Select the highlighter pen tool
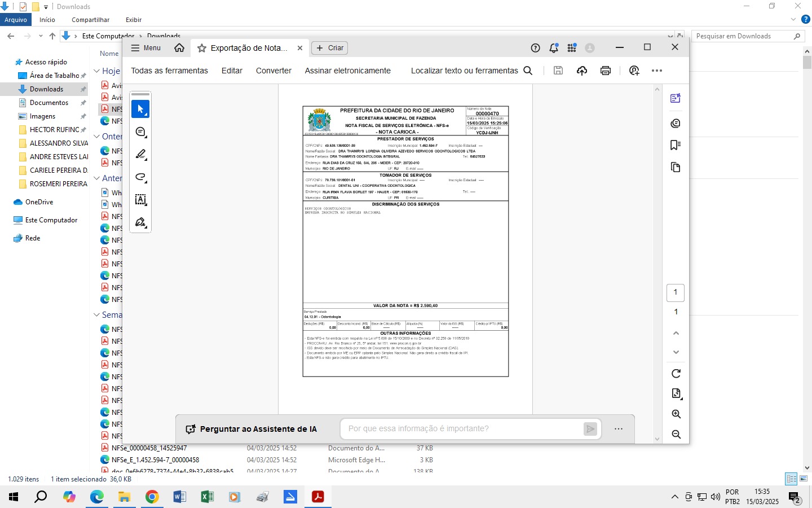The width and height of the screenshot is (812, 508). pos(140,155)
